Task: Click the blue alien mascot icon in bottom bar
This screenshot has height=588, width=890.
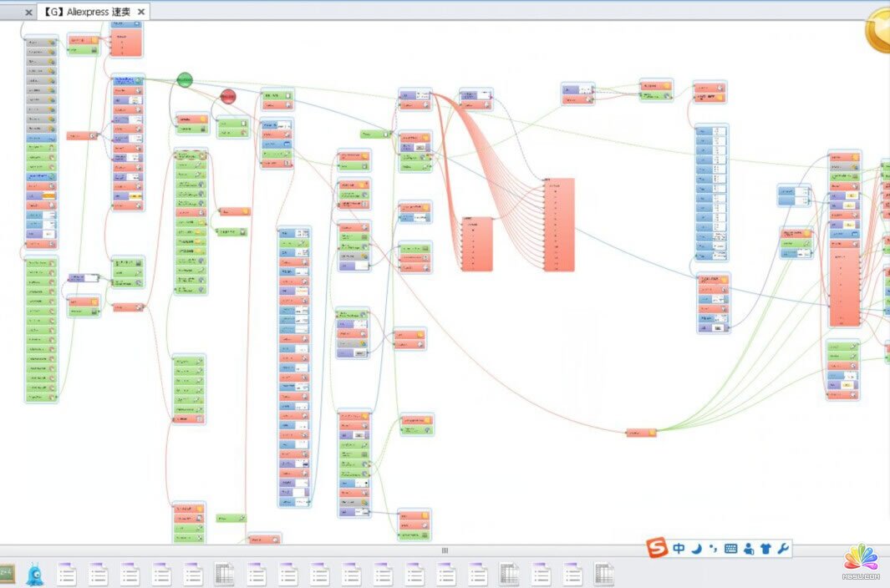Action: click(34, 573)
